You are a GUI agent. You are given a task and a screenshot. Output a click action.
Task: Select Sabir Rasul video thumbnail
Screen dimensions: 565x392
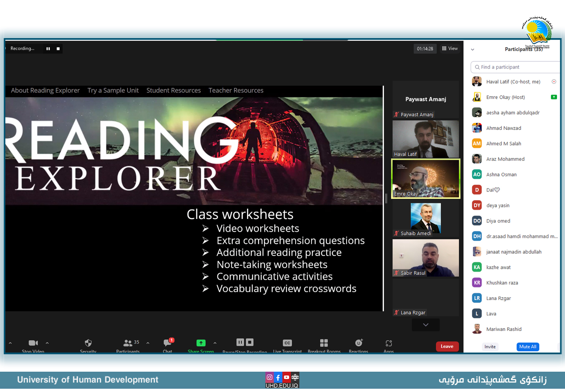pos(426,258)
